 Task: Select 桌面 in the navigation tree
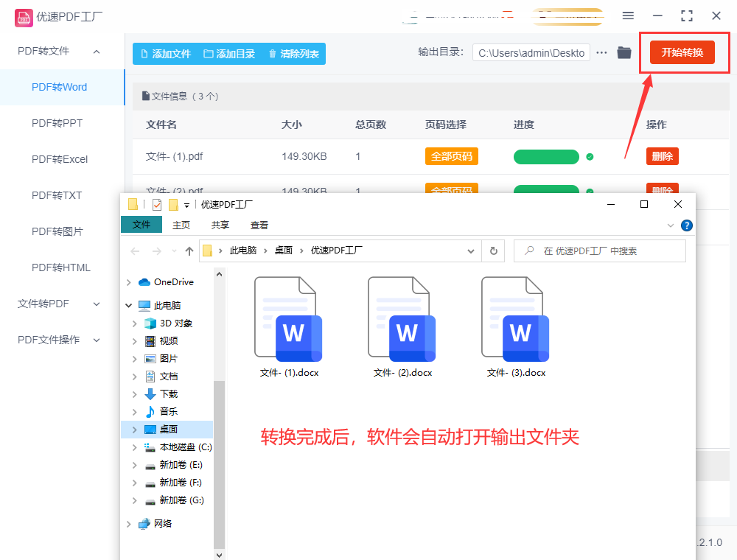click(167, 430)
